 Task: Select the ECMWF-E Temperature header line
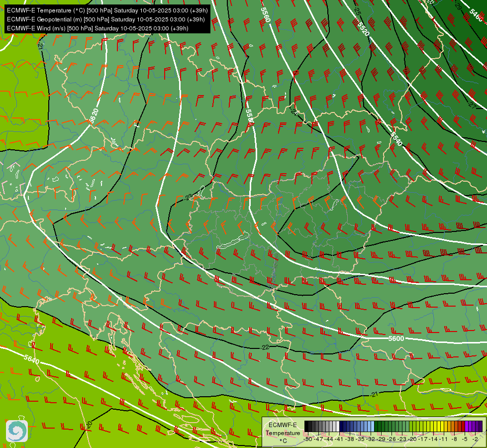pos(107,10)
